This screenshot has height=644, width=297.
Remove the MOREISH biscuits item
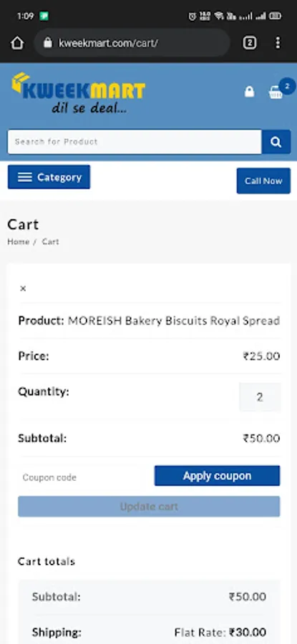point(23,289)
